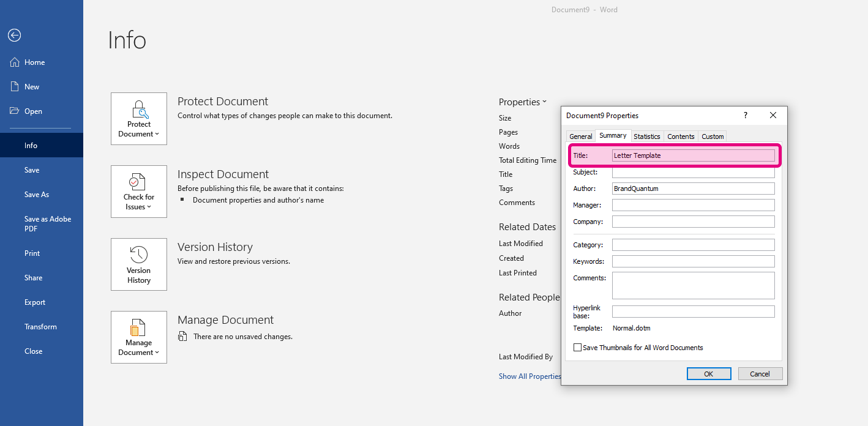The image size is (868, 426).
Task: Click the back arrow icon
Action: tap(14, 35)
